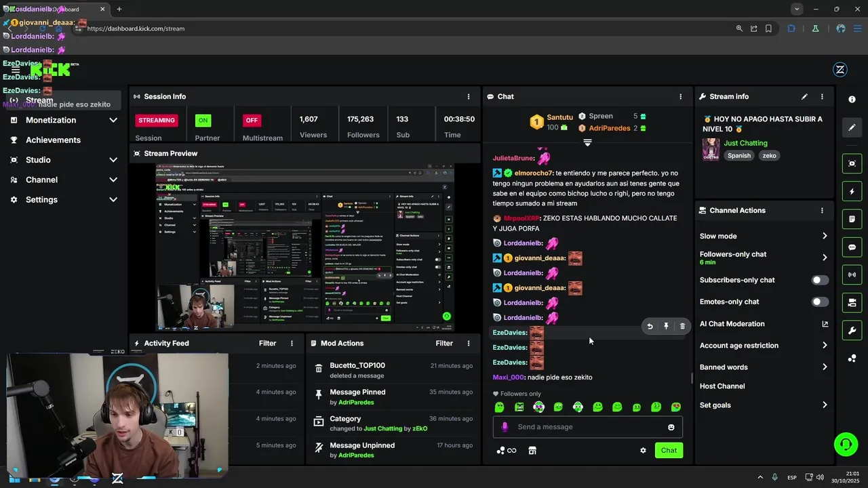
Task: Open the emoji picker in message box
Action: click(x=671, y=427)
